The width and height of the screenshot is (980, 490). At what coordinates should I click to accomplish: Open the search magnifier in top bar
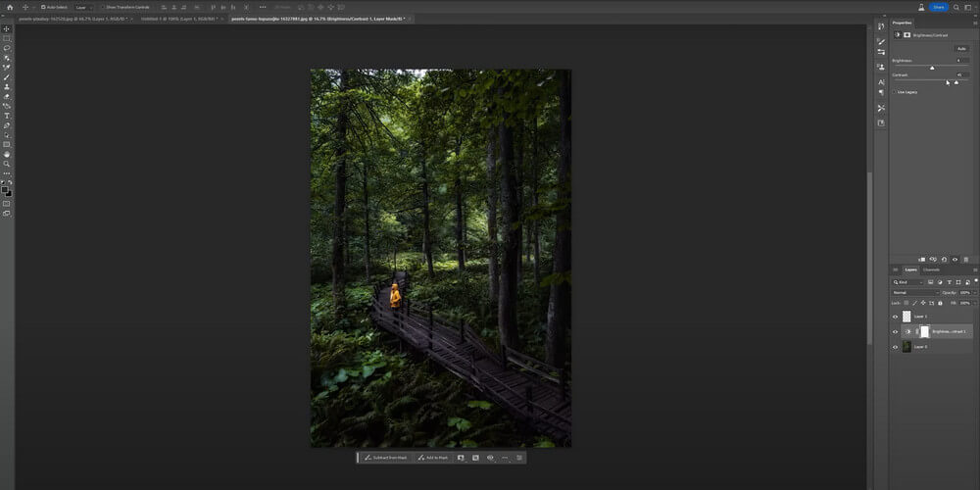pos(956,7)
